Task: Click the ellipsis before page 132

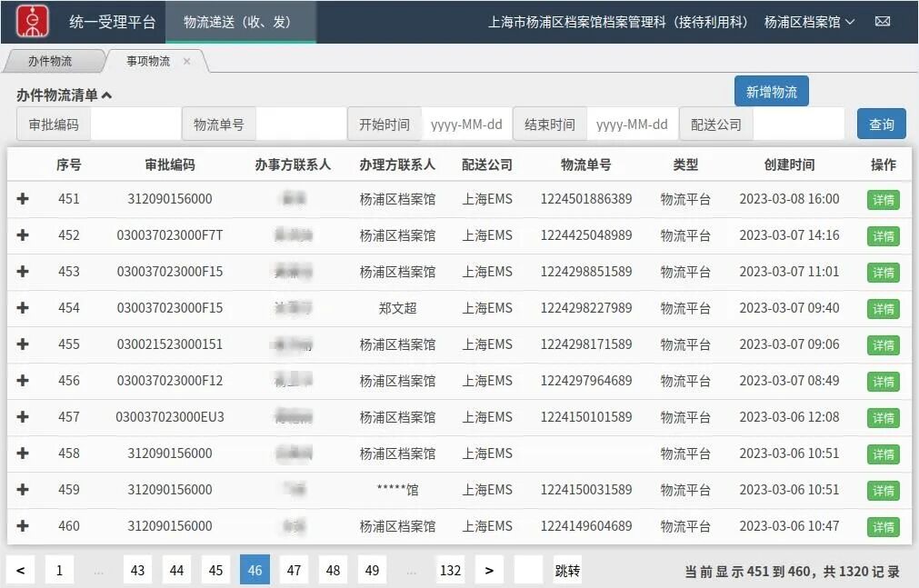Action: (x=411, y=570)
